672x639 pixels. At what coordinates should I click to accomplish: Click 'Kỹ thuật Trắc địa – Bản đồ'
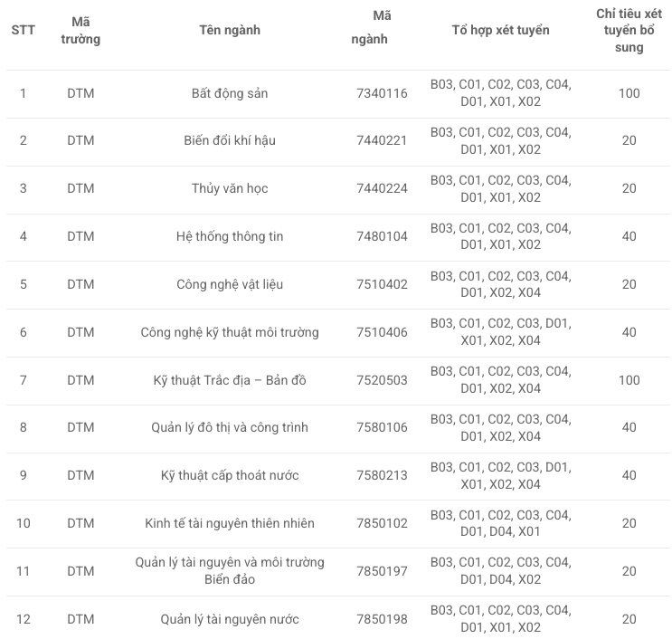tap(230, 380)
